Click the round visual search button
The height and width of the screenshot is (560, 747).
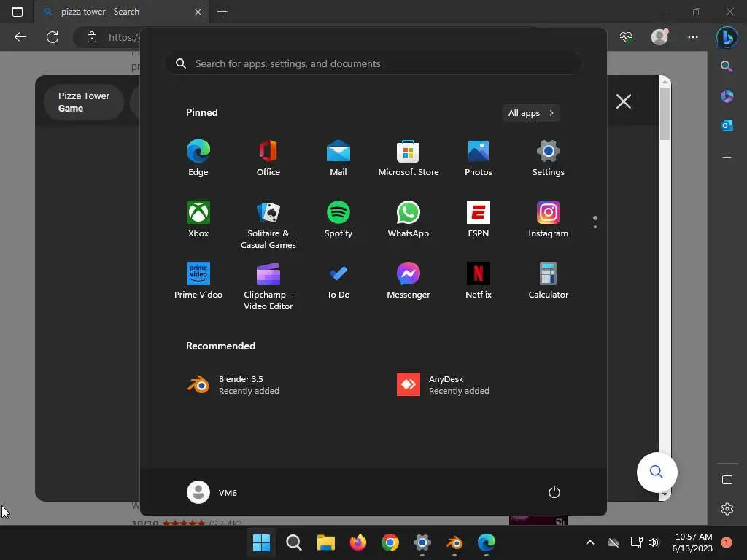tap(657, 472)
